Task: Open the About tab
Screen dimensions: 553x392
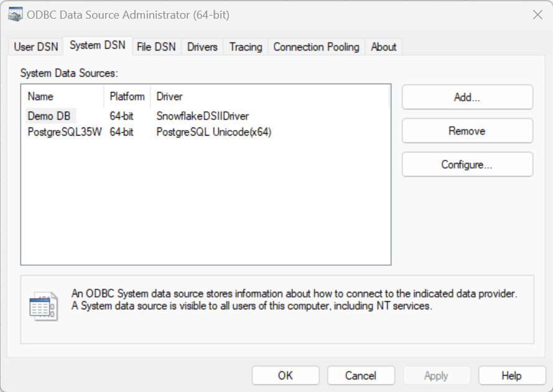Action: click(x=383, y=47)
